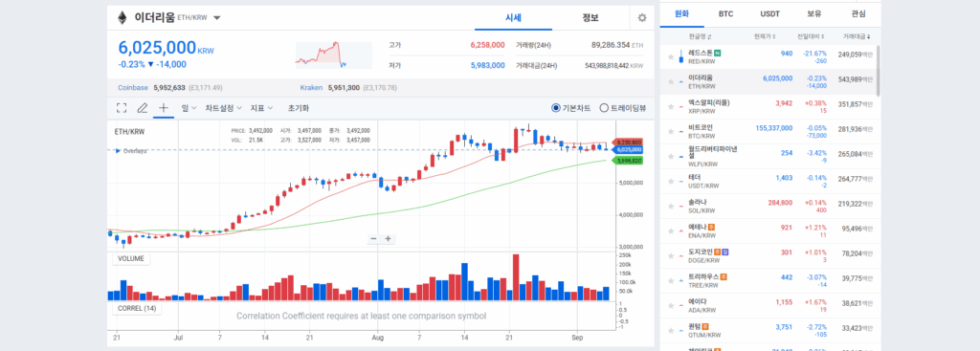Star the BTC/KRW coin as a favorite

coord(671,131)
